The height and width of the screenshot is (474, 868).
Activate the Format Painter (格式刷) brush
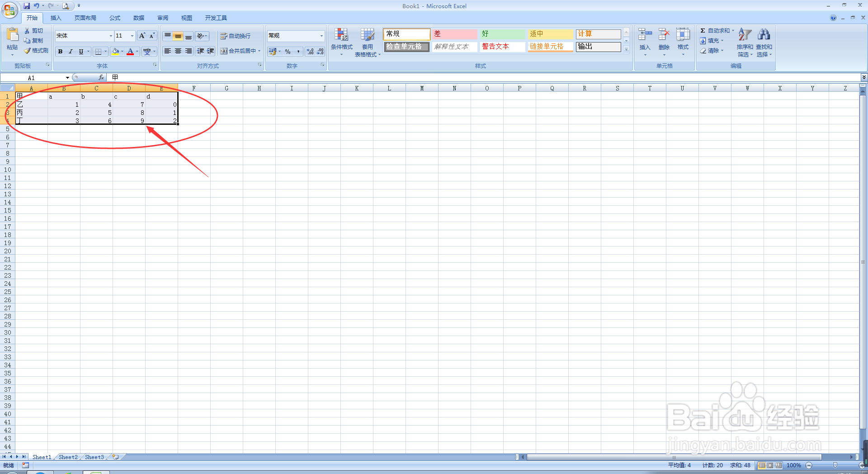(27, 51)
